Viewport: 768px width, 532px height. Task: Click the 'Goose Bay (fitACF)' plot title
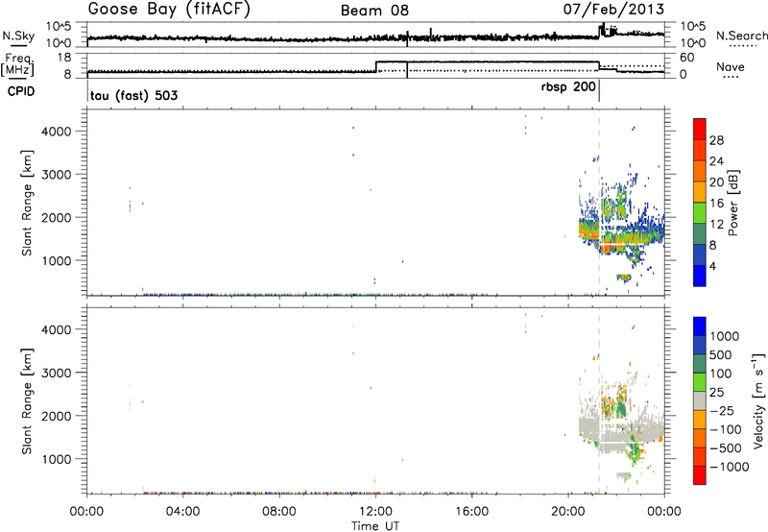point(169,10)
